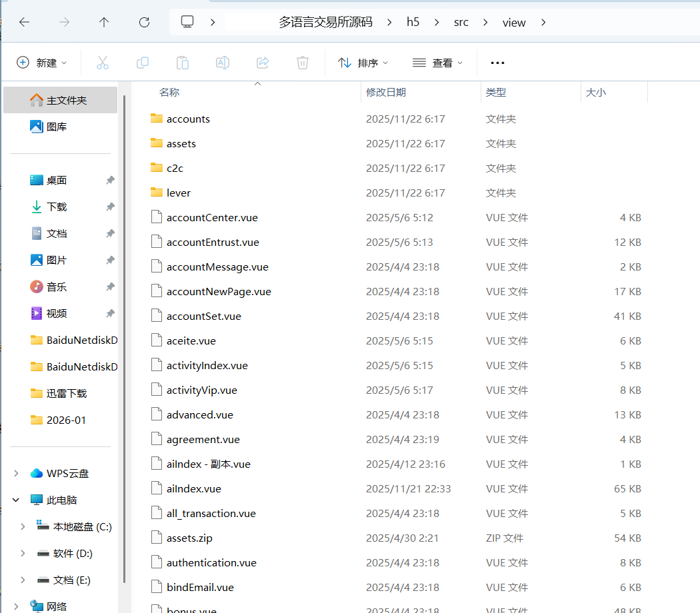Image resolution: width=700 pixels, height=613 pixels.
Task: Open the 排序 (Sort) dropdown menu
Action: [x=363, y=63]
